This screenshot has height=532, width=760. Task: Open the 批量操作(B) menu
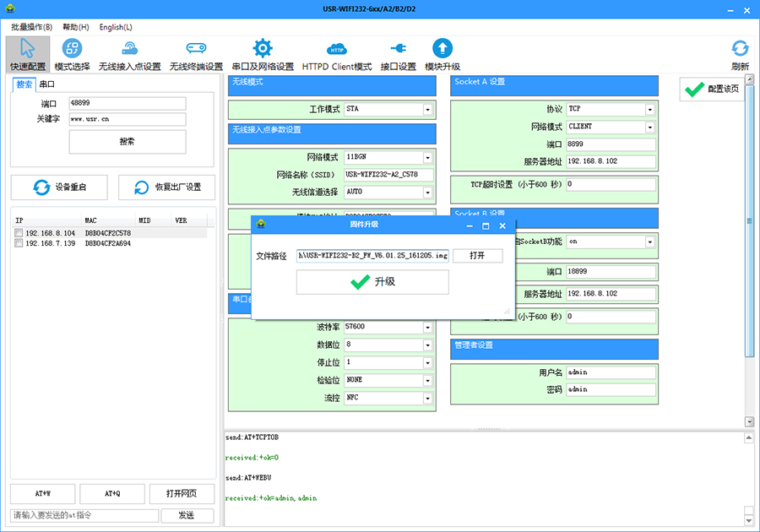[x=31, y=27]
